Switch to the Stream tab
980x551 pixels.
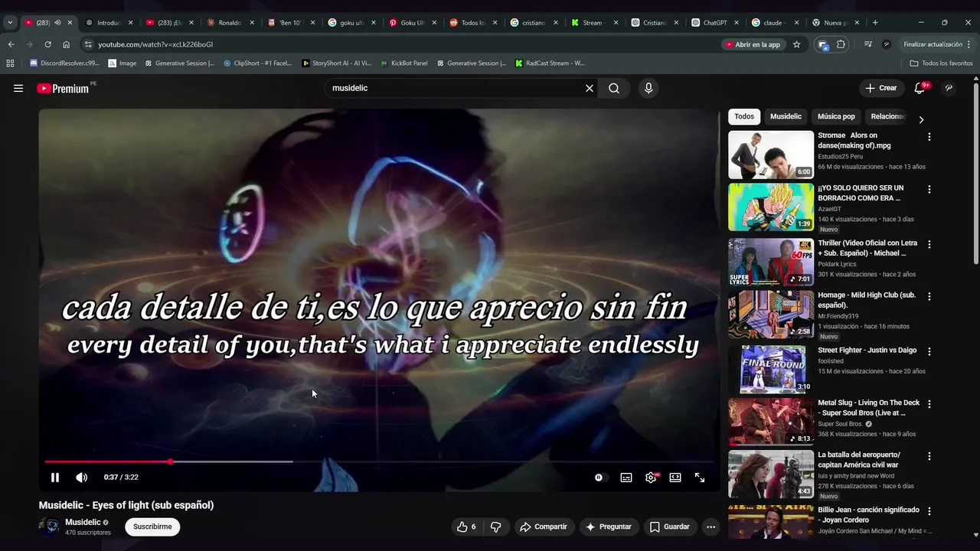pyautogui.click(x=593, y=22)
